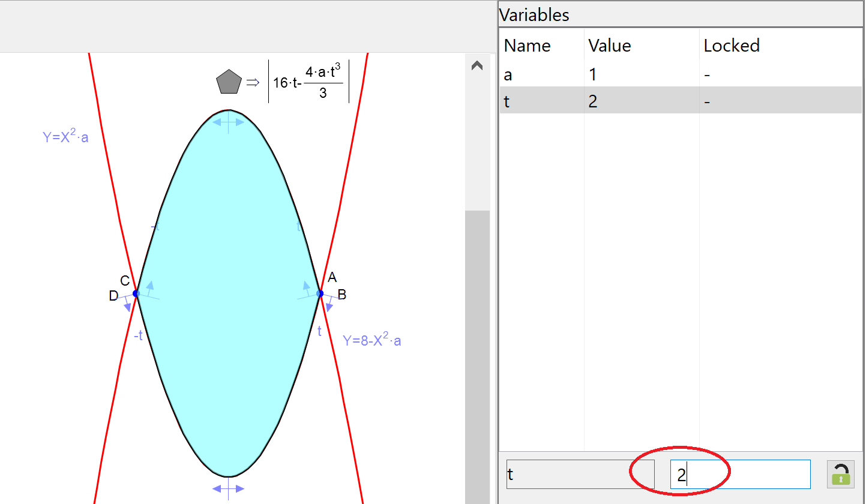
Task: Click the value input field showing 2
Action: coord(740,475)
